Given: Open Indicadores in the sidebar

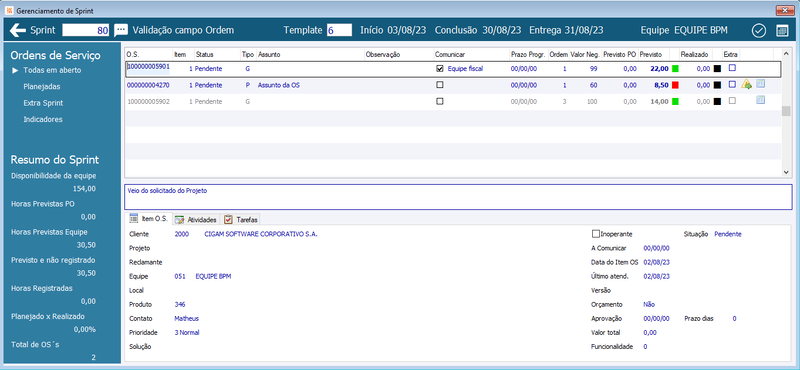Looking at the screenshot, I should coord(43,119).
